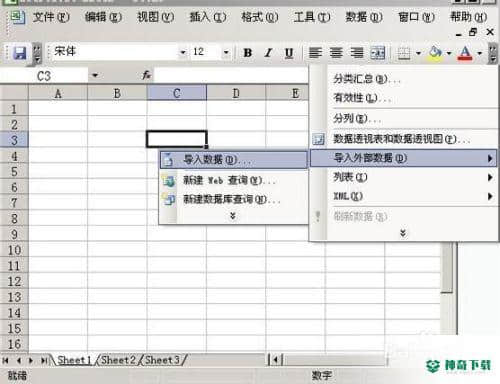Apply left text alignment
Image resolution: width=500 pixels, height=384 pixels.
(x=315, y=53)
